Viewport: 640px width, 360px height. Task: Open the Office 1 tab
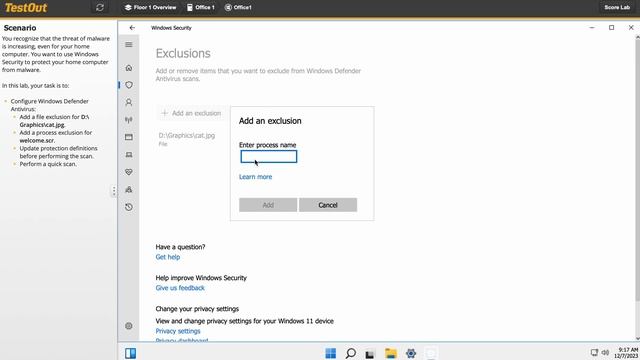[x=201, y=7]
